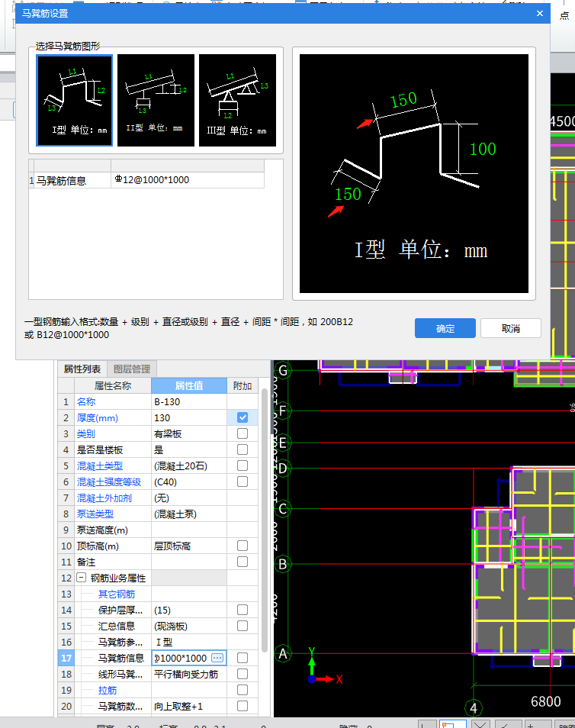Click axis label E in drawing

[x=282, y=443]
